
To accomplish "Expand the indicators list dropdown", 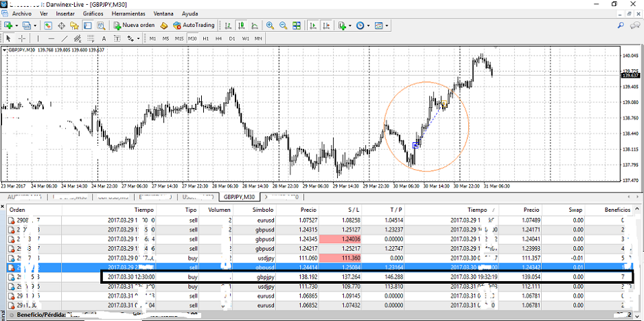I will pos(350,25).
